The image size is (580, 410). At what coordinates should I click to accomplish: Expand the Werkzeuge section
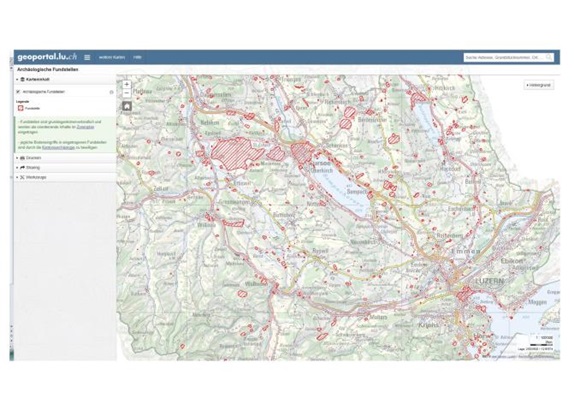coord(65,178)
